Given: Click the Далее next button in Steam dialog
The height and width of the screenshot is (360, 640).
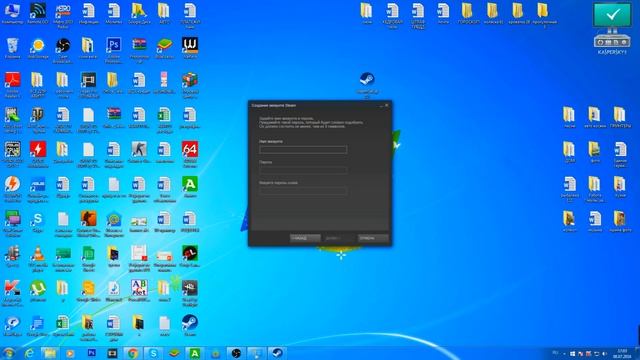Looking at the screenshot, I should (x=339, y=238).
